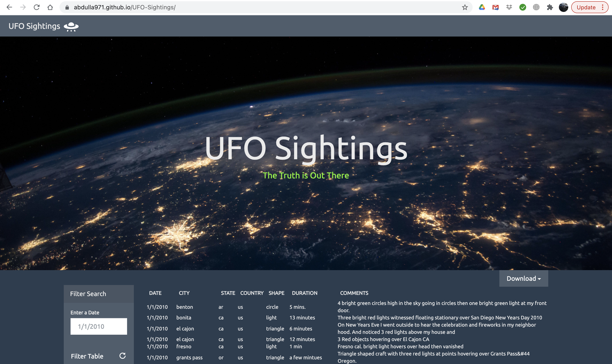
Task: Click the browser forward arrow
Action: coord(23,7)
